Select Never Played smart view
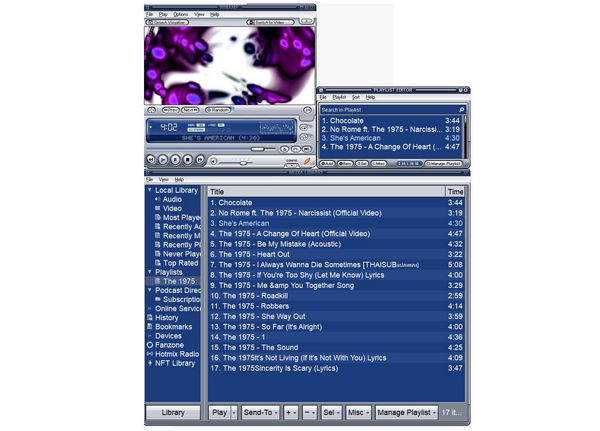The width and height of the screenshot is (600, 431). [178, 254]
